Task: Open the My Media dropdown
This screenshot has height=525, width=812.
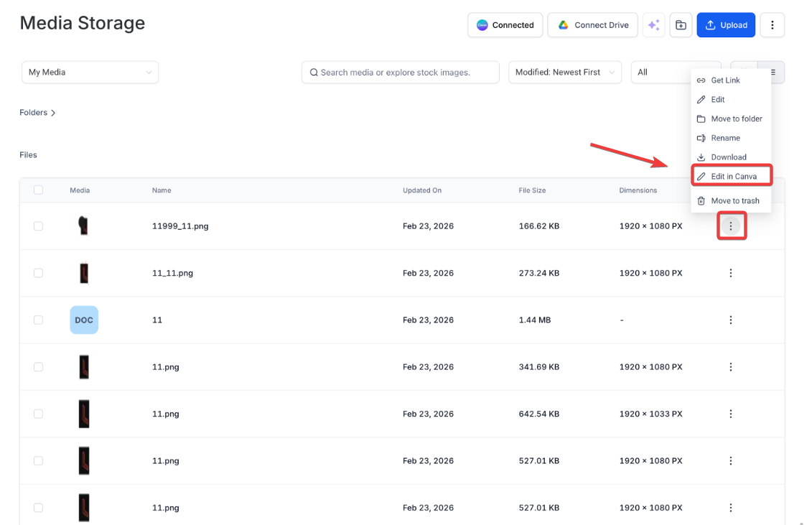Action: coord(90,73)
